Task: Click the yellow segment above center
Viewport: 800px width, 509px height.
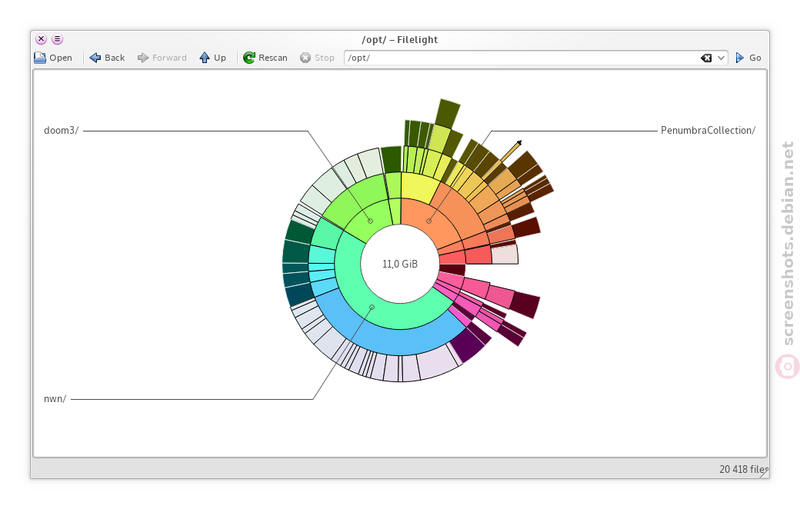Action: [418, 188]
